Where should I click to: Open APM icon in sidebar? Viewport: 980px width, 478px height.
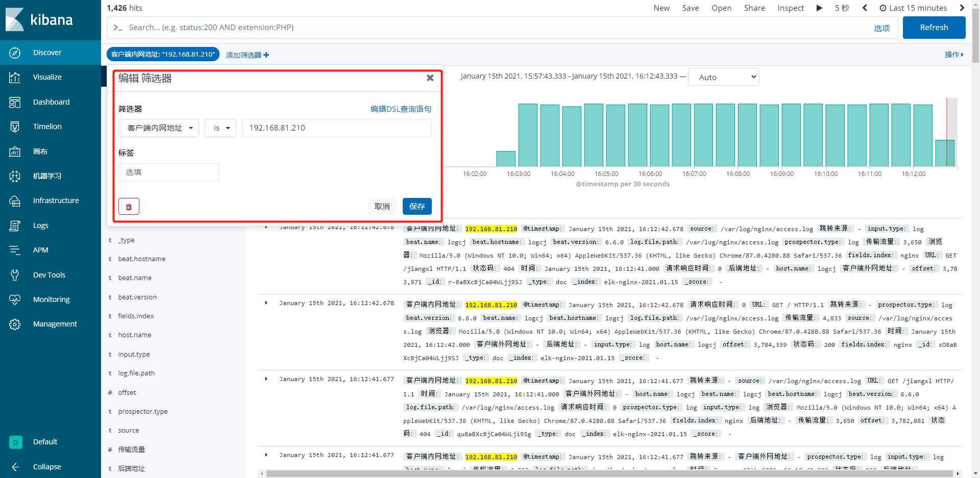point(15,250)
